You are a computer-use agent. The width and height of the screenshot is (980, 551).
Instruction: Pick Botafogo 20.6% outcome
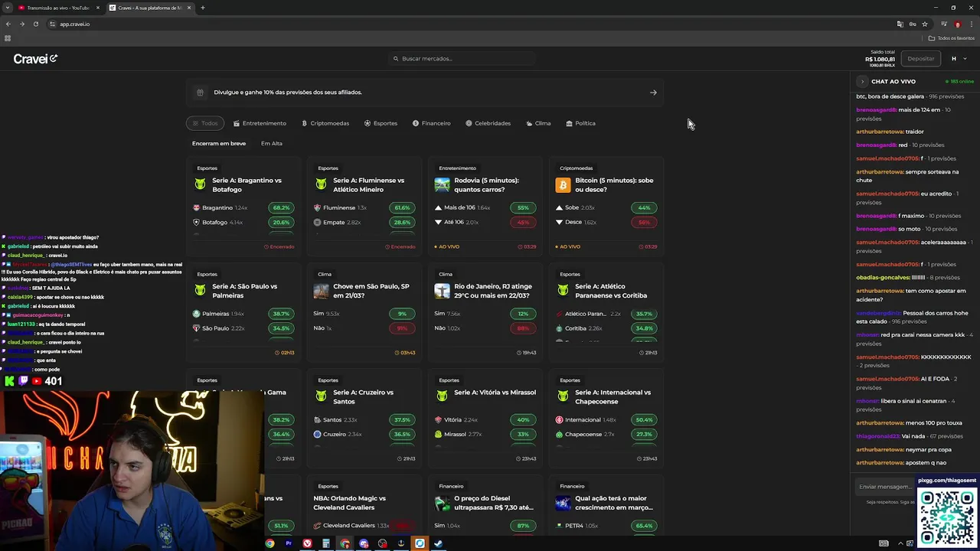(281, 223)
